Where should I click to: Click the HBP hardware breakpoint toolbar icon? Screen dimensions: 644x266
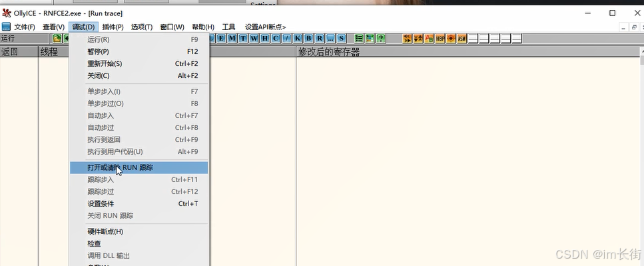[x=440, y=39]
